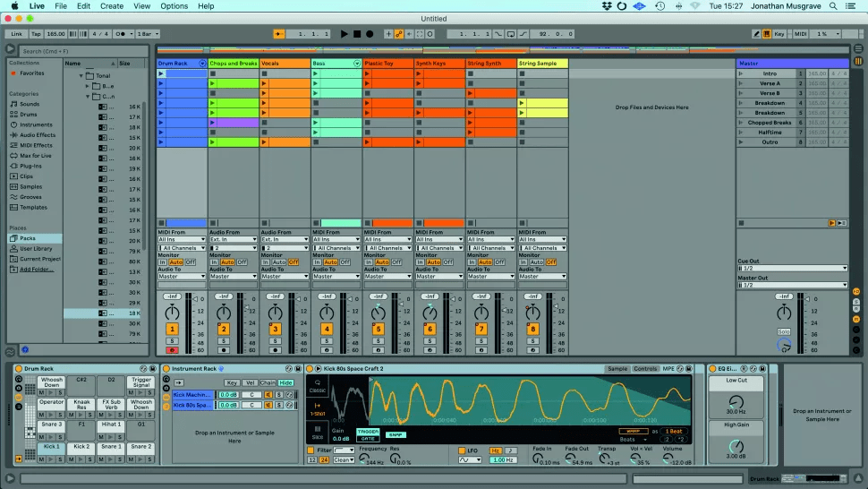Click the Tap tempo button
868x489 pixels.
pos(36,33)
